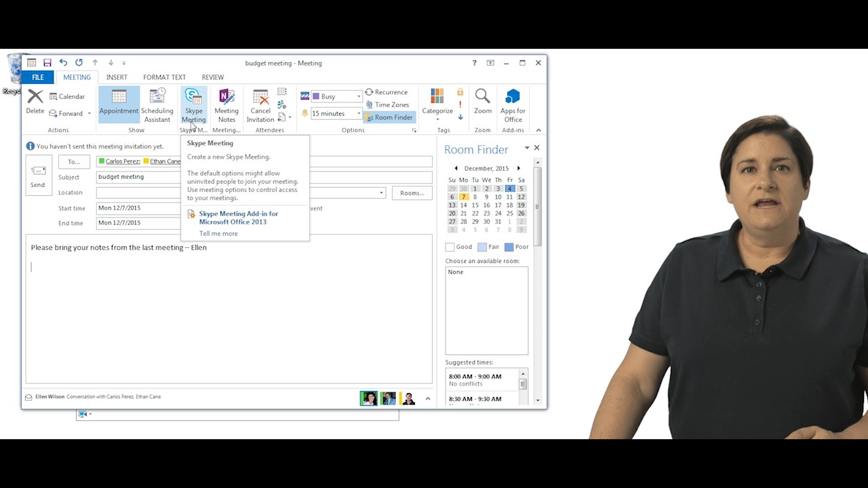
Task: Click None in available room list
Action: pos(456,272)
